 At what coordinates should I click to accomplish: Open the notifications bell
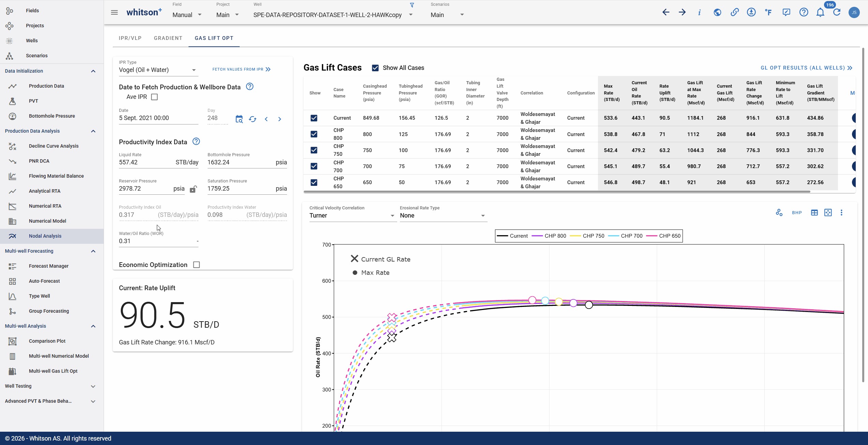pos(820,13)
